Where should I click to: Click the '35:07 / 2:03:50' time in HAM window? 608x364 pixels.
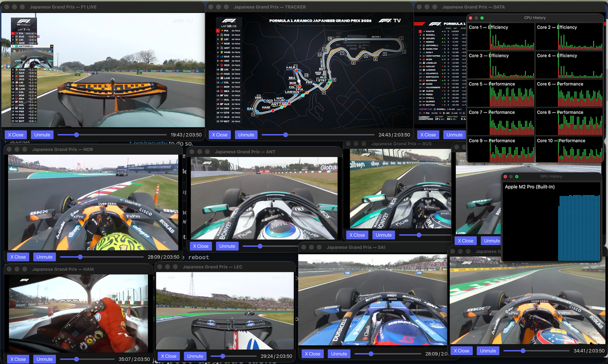pyautogui.click(x=134, y=359)
